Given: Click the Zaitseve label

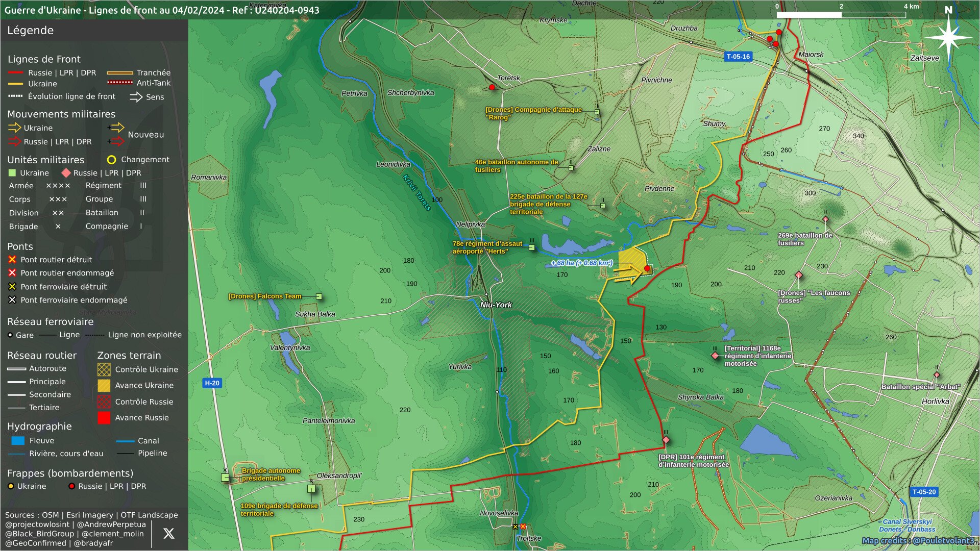Looking at the screenshot, I should point(924,58).
